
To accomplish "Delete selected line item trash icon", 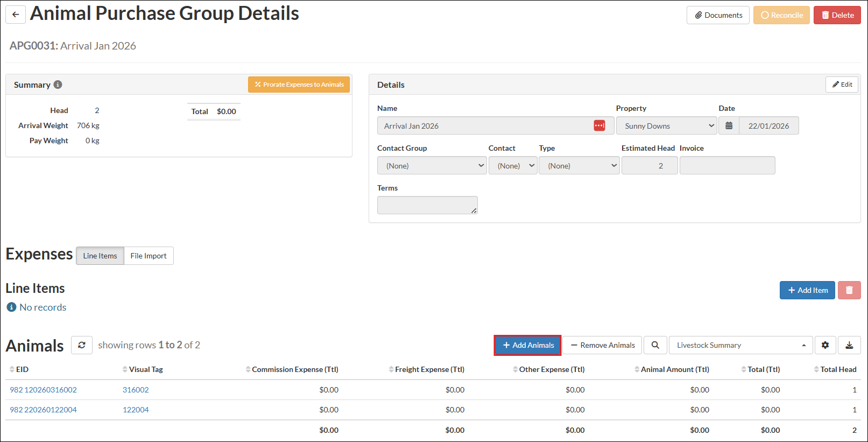I will 849,290.
